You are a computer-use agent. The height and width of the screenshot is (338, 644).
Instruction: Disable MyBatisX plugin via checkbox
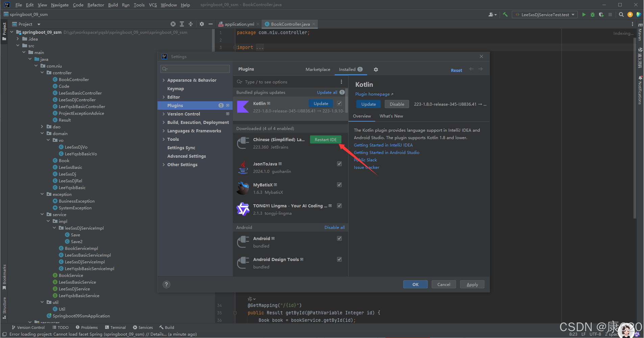tap(339, 185)
